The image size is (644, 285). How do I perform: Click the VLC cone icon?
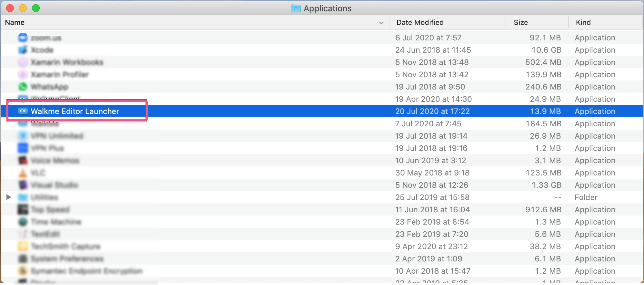coord(23,173)
